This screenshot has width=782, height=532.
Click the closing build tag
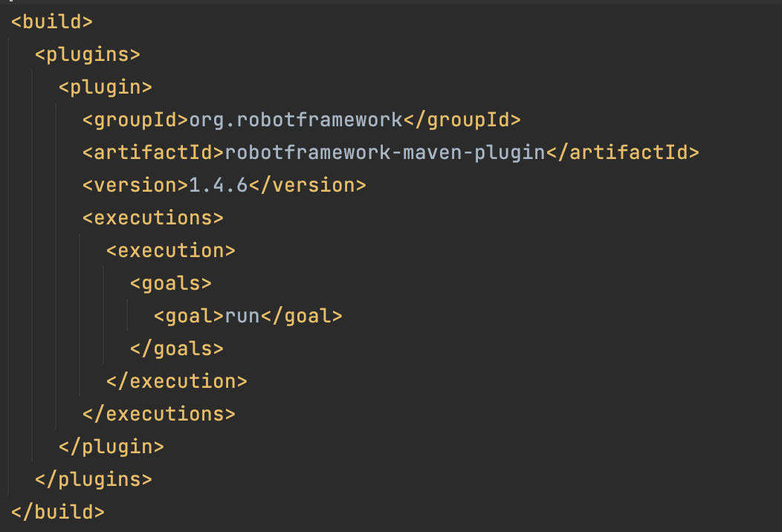58,513
